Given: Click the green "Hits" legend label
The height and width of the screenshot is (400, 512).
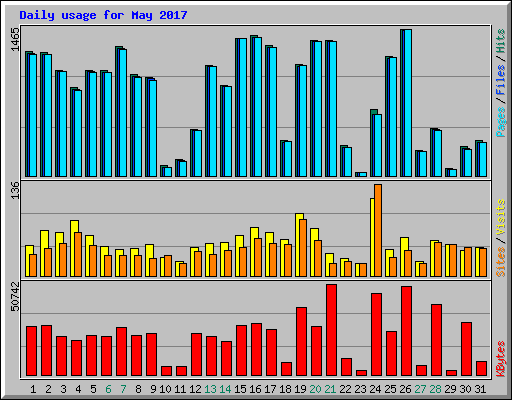Looking at the screenshot, I should 500,41.
